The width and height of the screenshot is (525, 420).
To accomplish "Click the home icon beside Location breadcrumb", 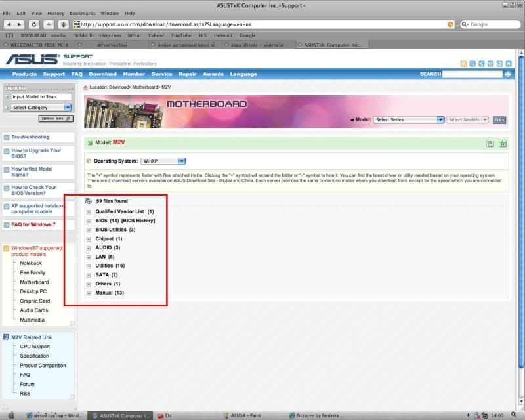I will pos(85,87).
